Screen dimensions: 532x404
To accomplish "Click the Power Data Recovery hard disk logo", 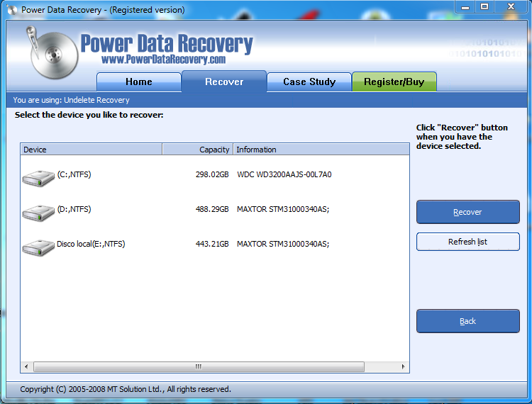I will (x=52, y=53).
